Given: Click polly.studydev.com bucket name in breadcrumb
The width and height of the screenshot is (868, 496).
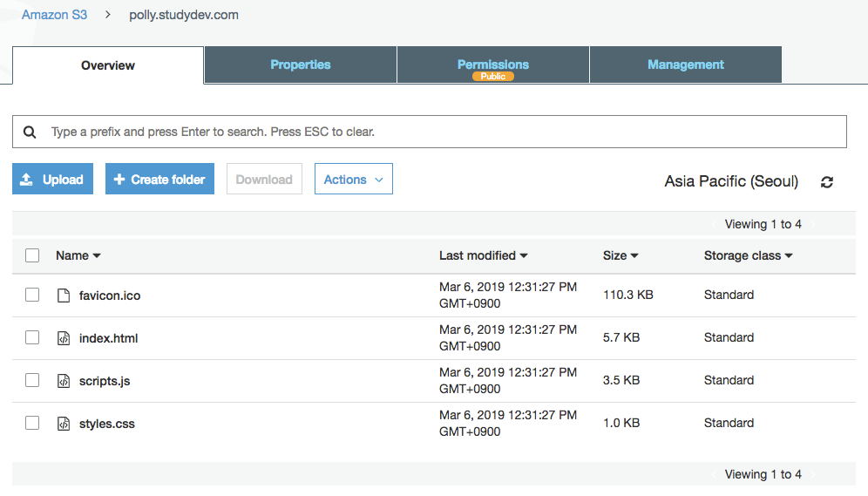Looking at the screenshot, I should point(184,15).
